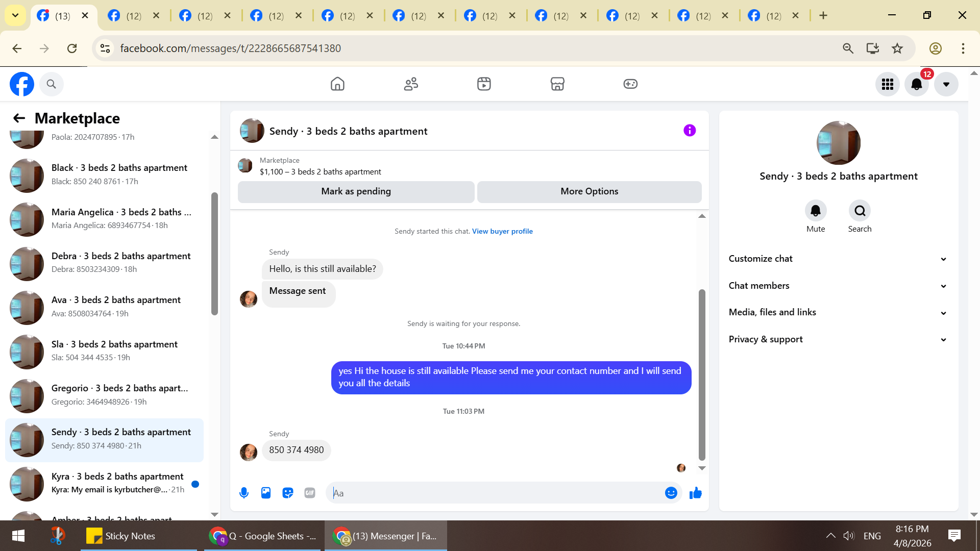Click Mark as pending button
Screen dimensions: 980x551
356,191
